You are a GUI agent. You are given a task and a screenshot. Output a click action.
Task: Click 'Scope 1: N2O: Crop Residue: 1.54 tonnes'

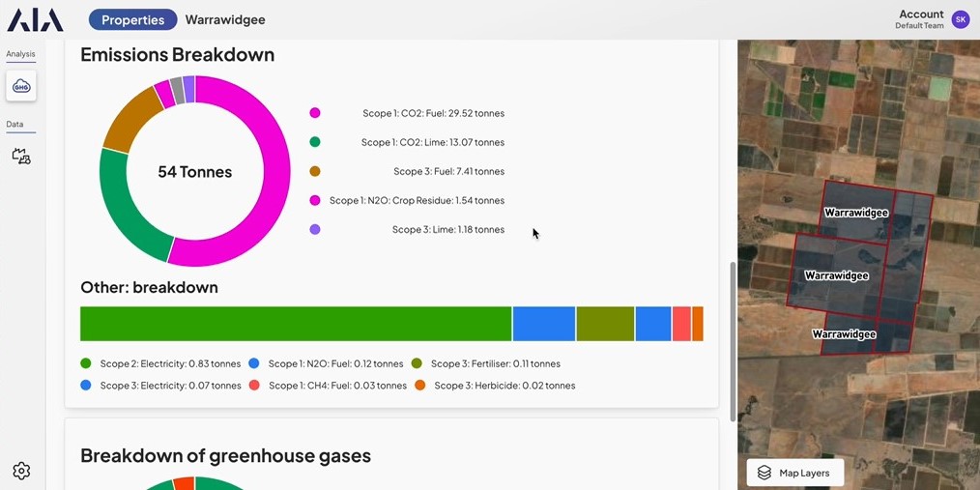417,200
